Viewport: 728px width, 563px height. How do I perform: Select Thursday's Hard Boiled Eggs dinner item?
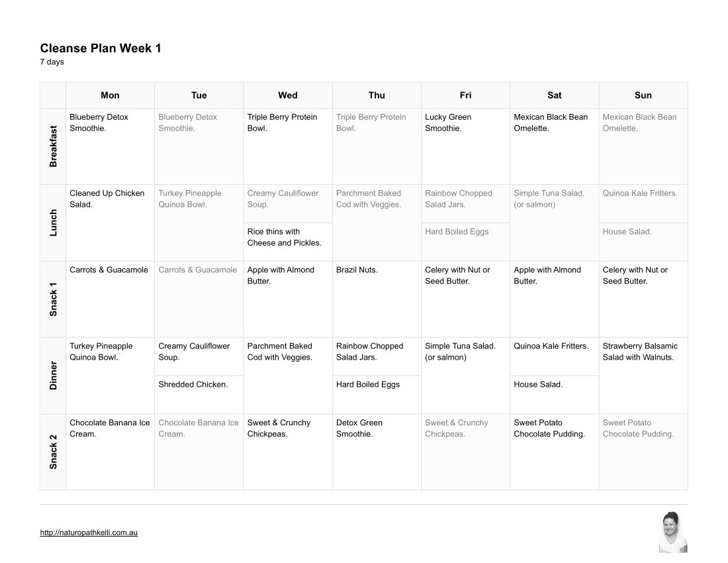click(368, 385)
